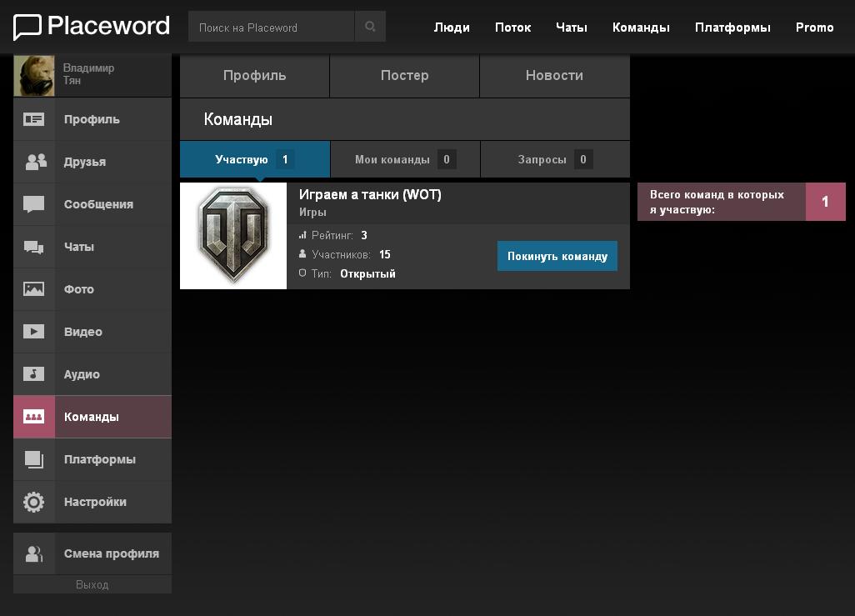The image size is (855, 616).
Task: Click the Video play icon in sidebar
Action: point(34,332)
